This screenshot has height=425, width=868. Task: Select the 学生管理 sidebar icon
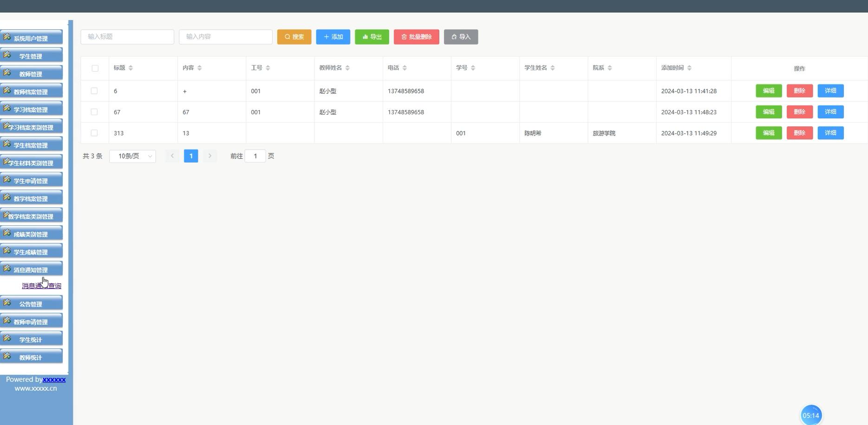7,54
